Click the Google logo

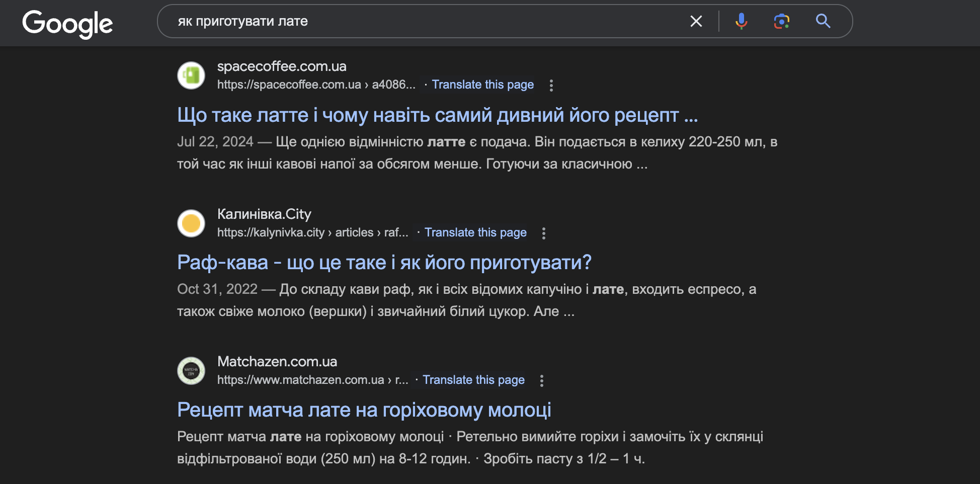tap(67, 23)
